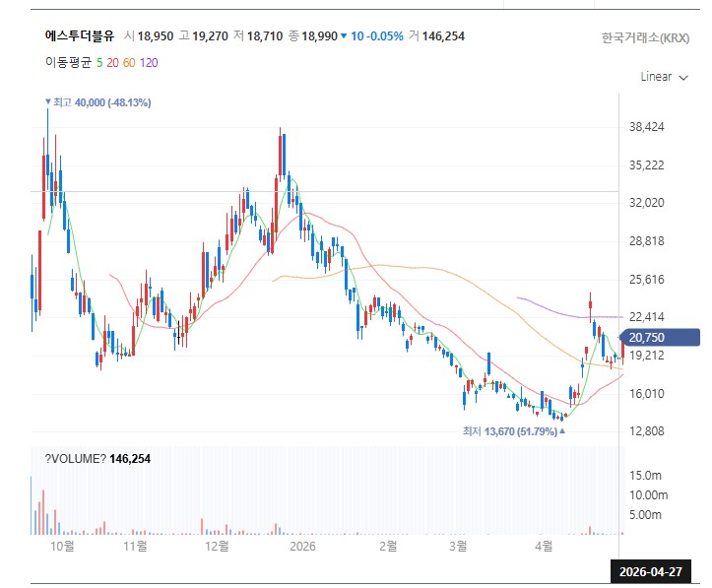Click the 12월 label on time axis

pos(217,546)
